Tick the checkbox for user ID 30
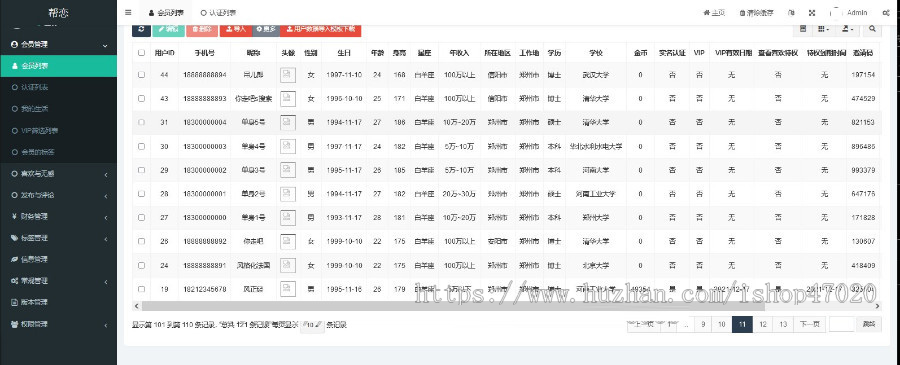The image size is (900, 365). click(x=141, y=146)
